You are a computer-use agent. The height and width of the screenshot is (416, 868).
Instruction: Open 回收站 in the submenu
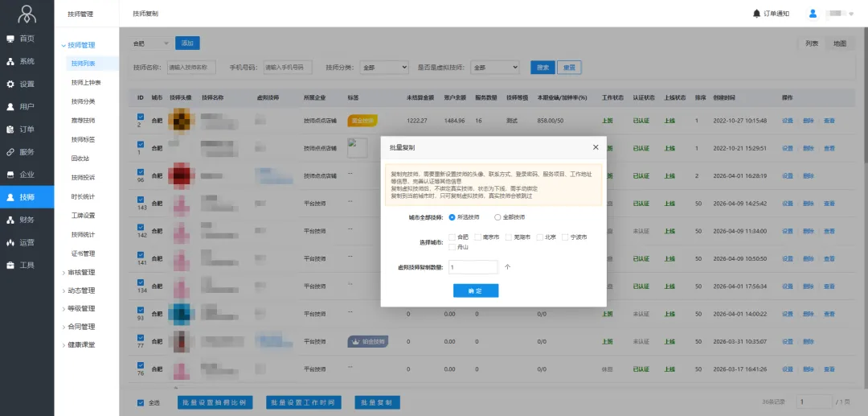80,159
